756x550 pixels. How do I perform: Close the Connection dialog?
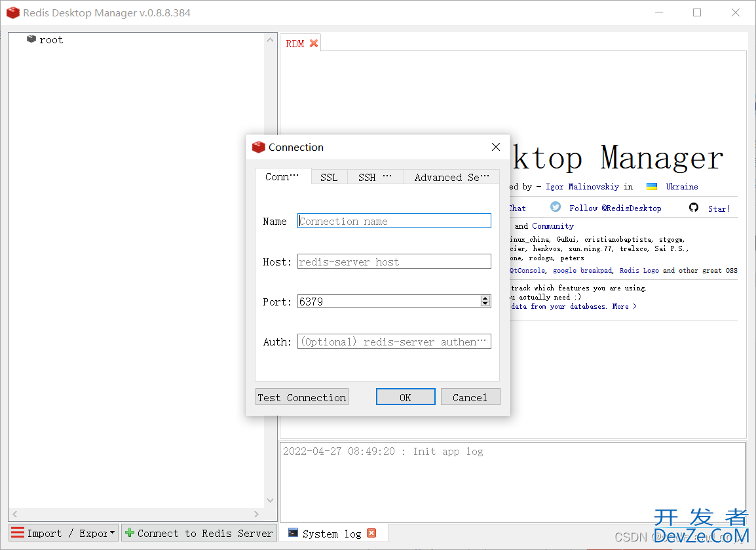[496, 147]
